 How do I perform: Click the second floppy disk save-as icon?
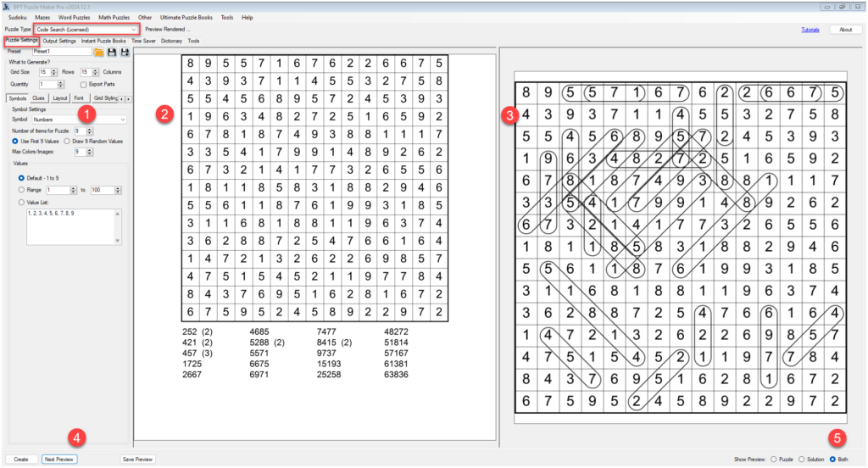point(125,52)
